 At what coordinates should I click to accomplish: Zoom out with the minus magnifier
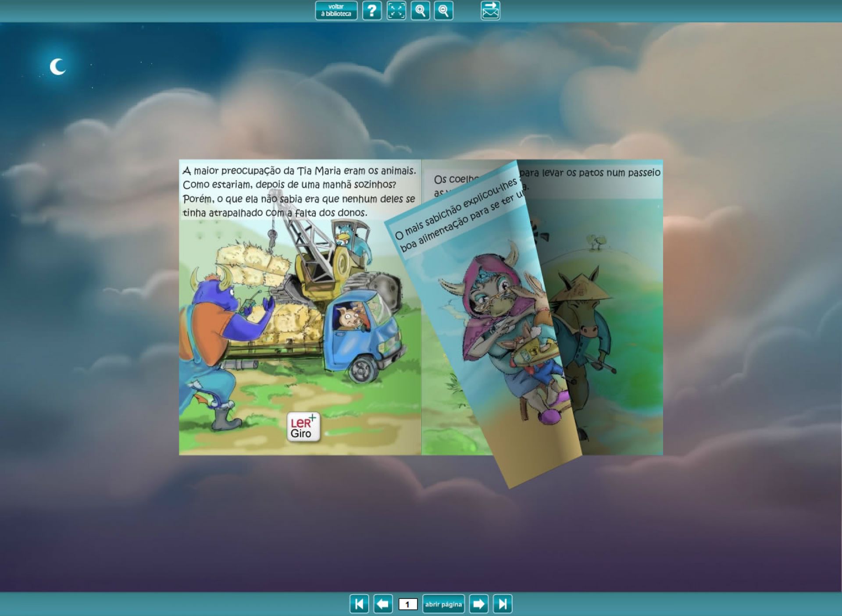click(x=443, y=11)
